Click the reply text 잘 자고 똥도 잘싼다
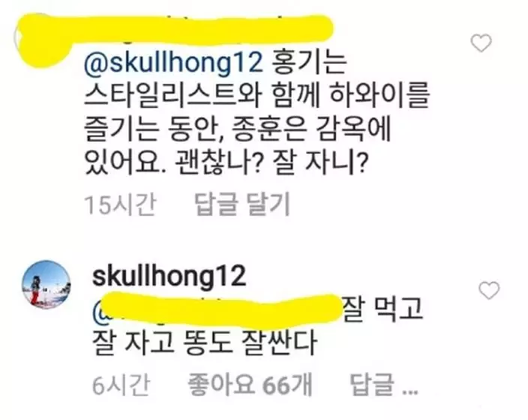528x420 pixels. 205,343
